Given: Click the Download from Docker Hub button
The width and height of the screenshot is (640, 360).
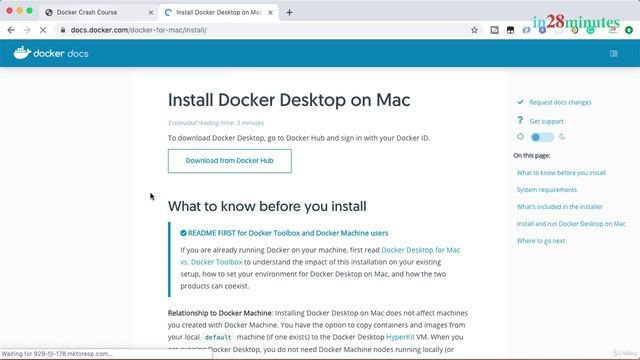Looking at the screenshot, I should [x=229, y=161].
